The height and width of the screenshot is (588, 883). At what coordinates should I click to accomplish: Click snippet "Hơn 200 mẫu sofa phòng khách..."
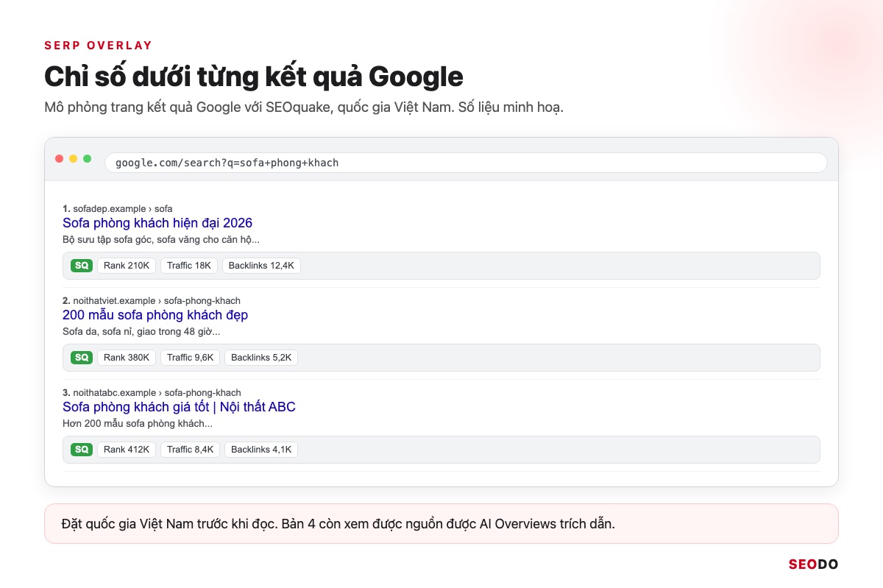point(138,424)
